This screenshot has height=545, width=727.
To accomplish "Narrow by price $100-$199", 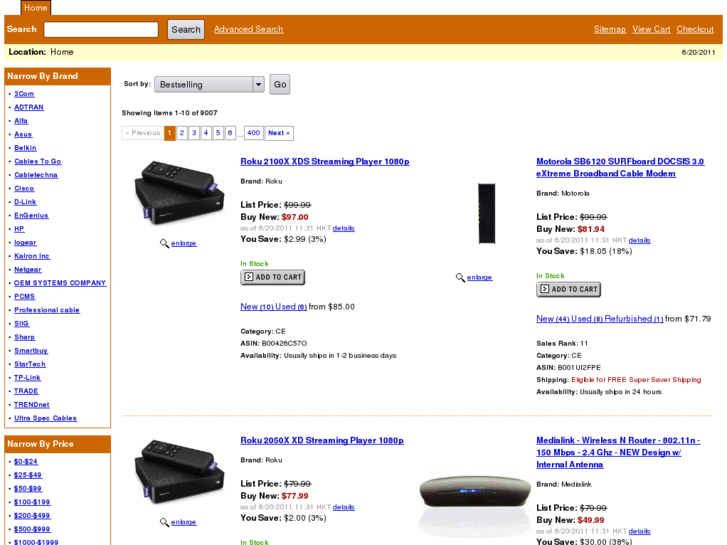I will [x=32, y=502].
